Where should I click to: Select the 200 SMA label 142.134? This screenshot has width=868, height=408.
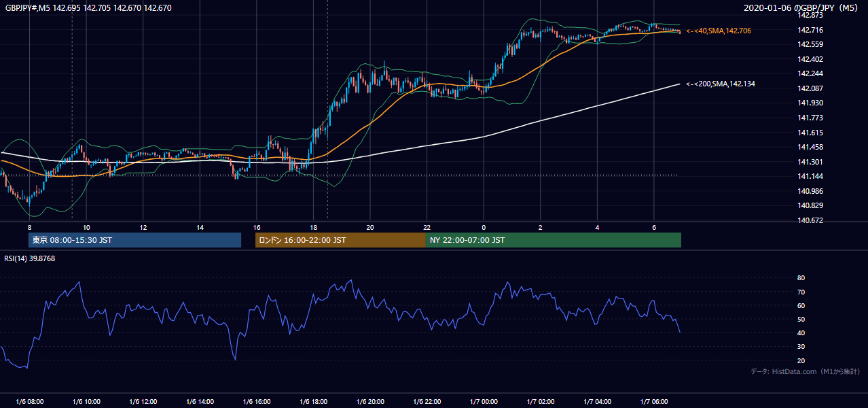coord(721,84)
